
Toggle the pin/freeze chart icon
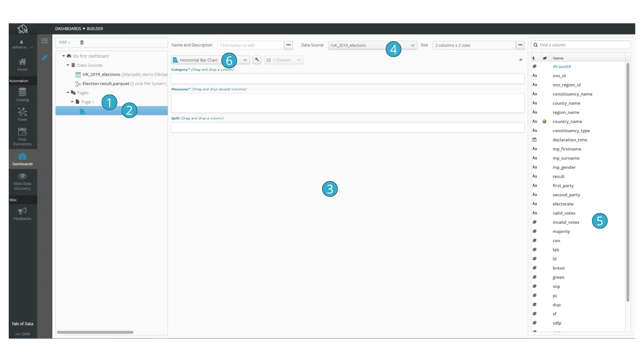[x=521, y=60]
